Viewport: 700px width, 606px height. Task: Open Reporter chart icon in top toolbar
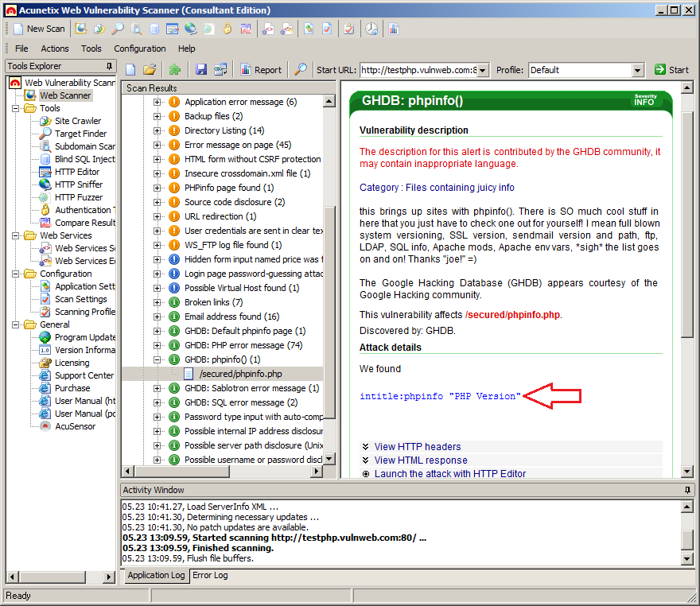coord(393,29)
